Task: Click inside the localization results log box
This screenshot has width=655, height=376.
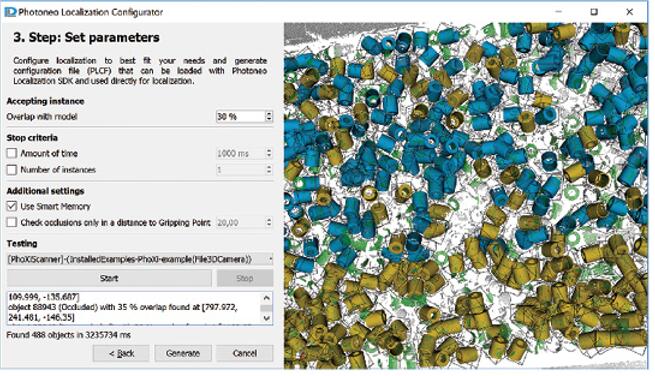Action: click(135, 308)
